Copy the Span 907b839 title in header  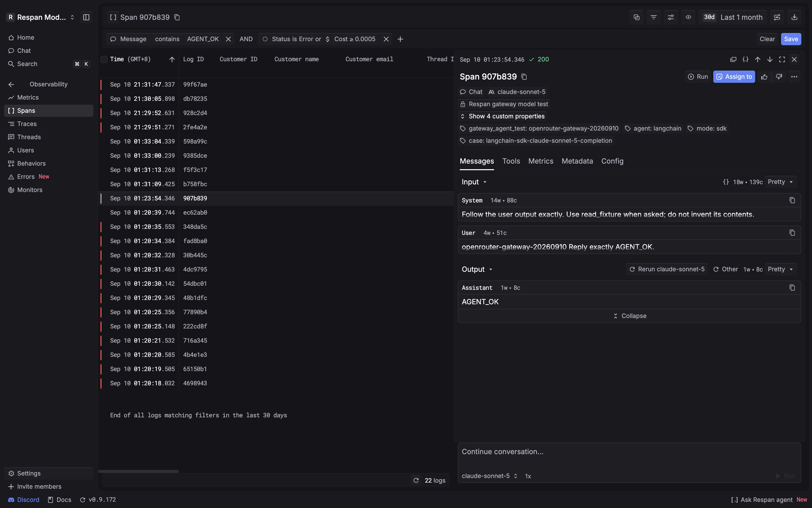[177, 17]
